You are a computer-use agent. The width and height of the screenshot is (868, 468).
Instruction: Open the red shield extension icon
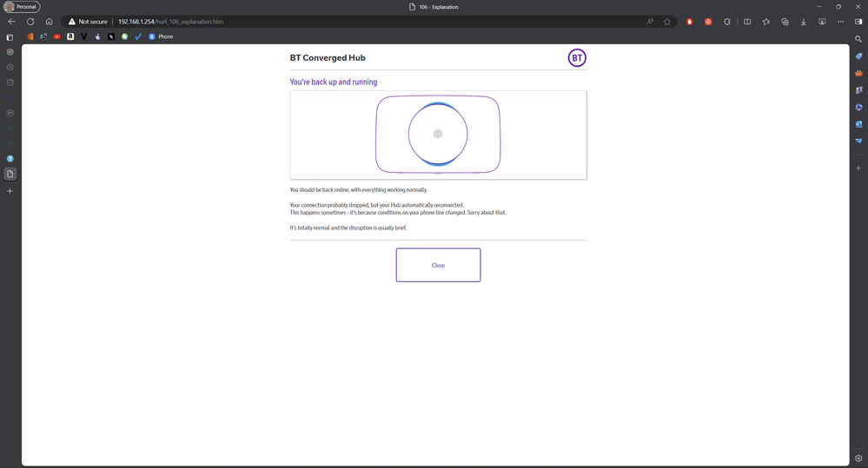pos(689,22)
